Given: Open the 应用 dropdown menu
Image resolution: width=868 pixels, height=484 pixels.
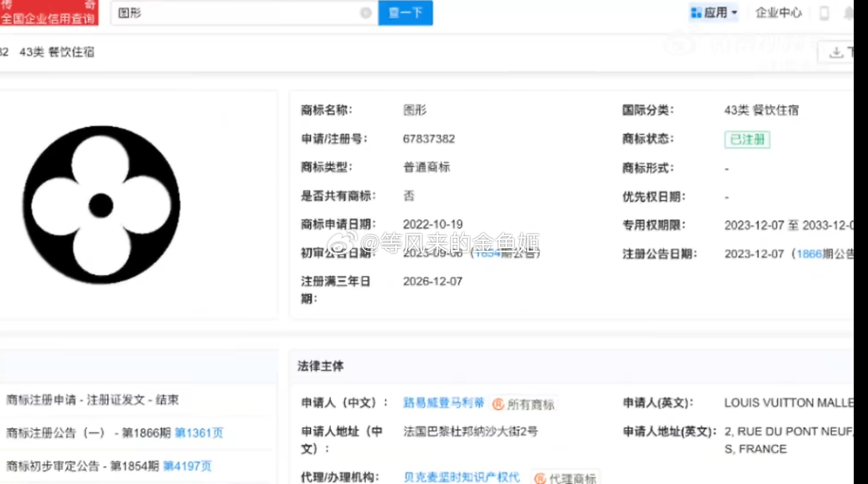Looking at the screenshot, I should [714, 13].
